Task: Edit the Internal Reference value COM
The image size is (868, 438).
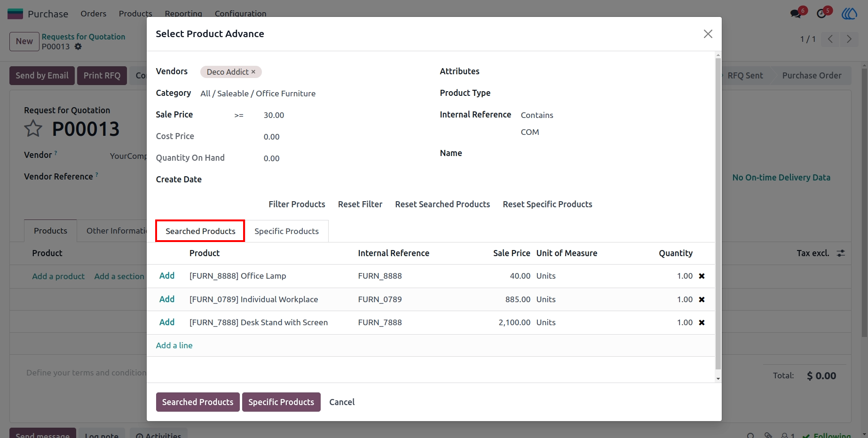Action: 530,132
